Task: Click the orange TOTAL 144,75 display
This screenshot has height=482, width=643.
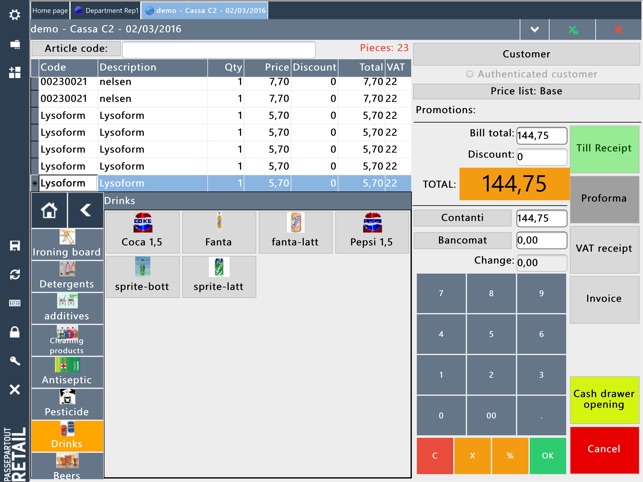Action: coord(514,184)
